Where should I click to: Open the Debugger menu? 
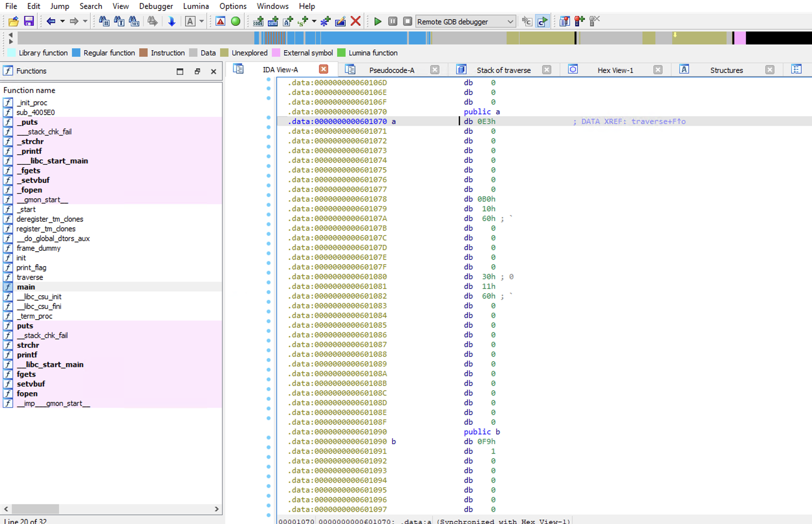156,6
